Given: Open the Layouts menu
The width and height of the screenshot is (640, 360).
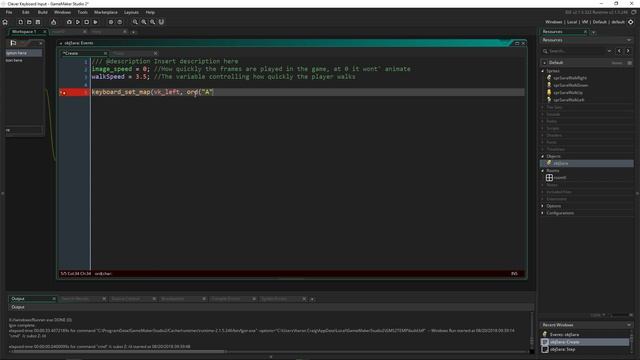Looking at the screenshot, I should (x=131, y=12).
